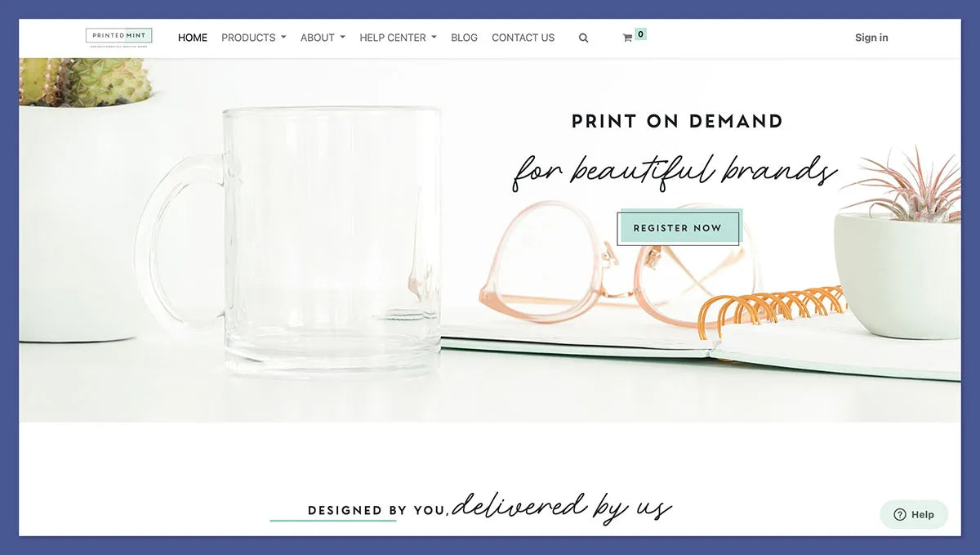Screen dimensions: 980x555
Task: Click the Designed By You heading
Action: [x=376, y=510]
